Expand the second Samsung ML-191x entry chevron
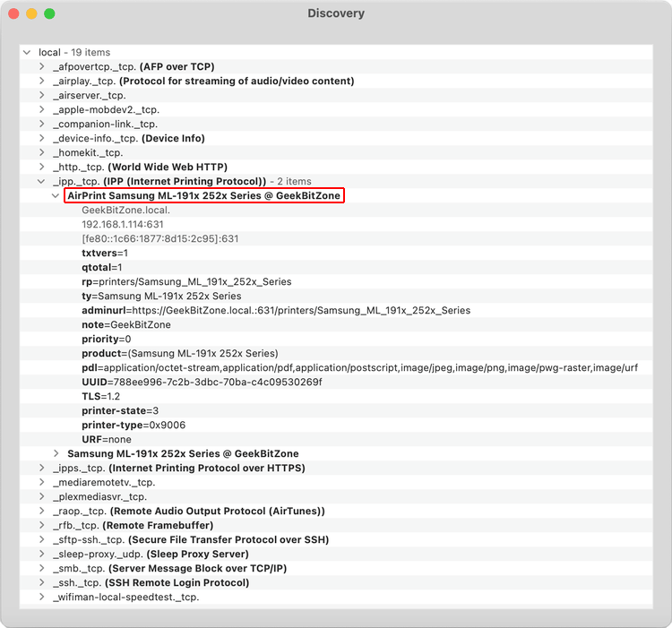 click(56, 453)
